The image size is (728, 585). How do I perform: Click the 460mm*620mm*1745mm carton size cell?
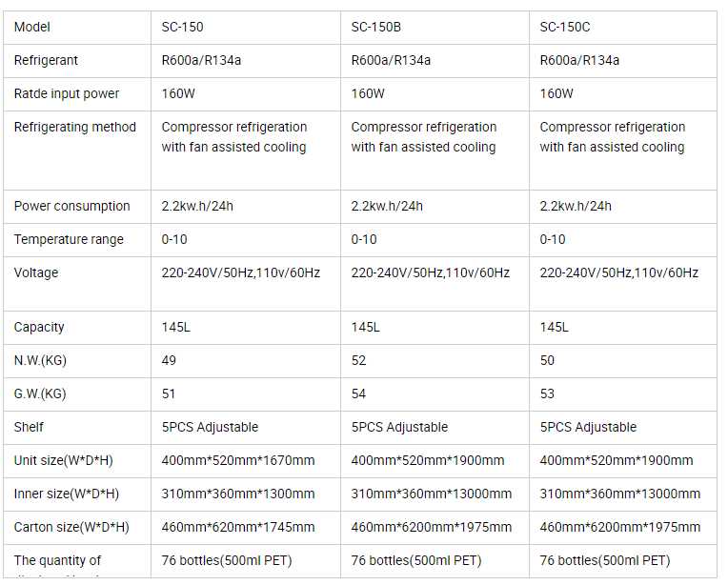238,528
